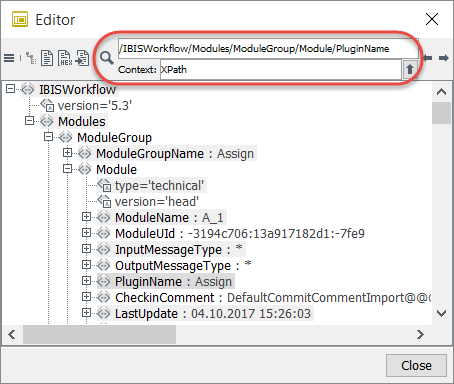Click the Close button
The height and width of the screenshot is (384, 454).
[x=416, y=365]
